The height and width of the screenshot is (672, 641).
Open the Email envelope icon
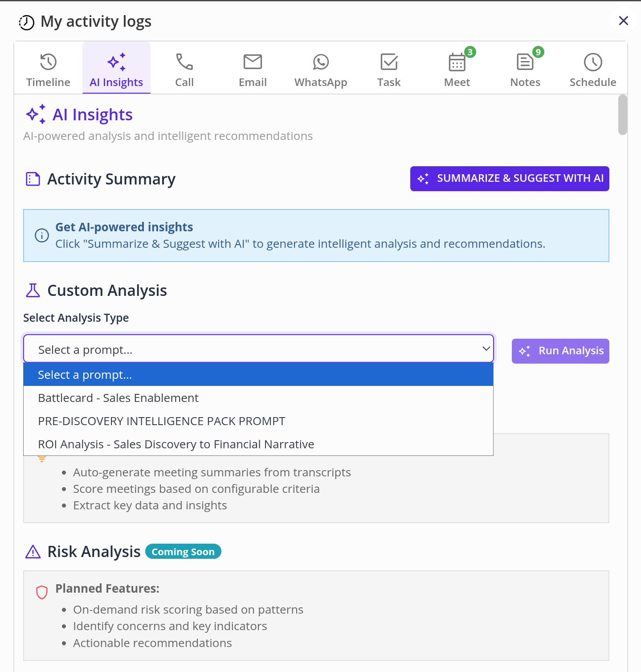(x=253, y=62)
